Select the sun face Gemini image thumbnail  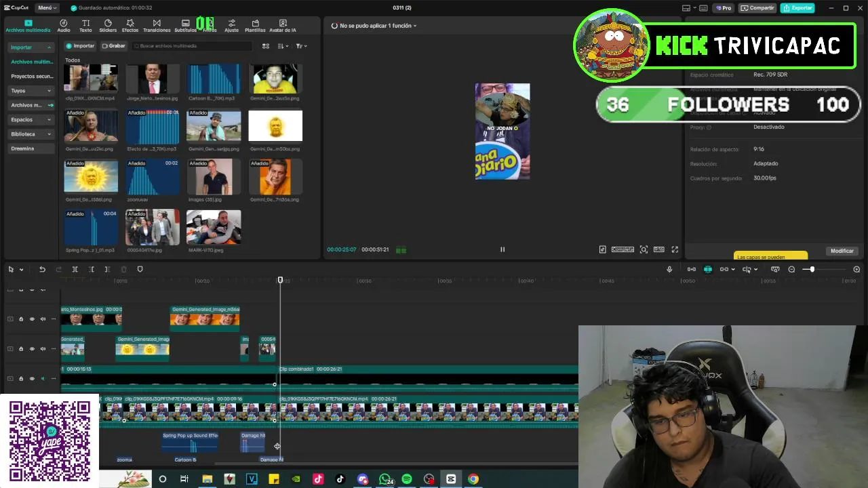[91, 178]
